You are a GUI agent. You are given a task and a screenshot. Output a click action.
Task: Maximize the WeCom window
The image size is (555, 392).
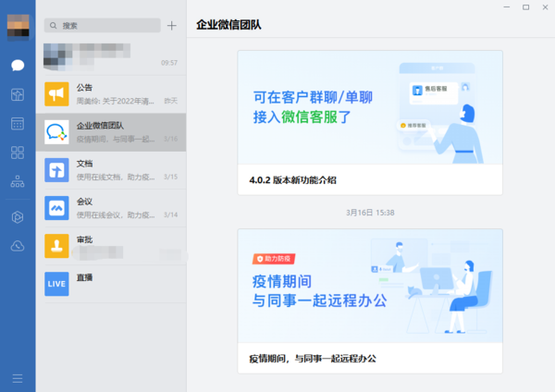coord(525,7)
